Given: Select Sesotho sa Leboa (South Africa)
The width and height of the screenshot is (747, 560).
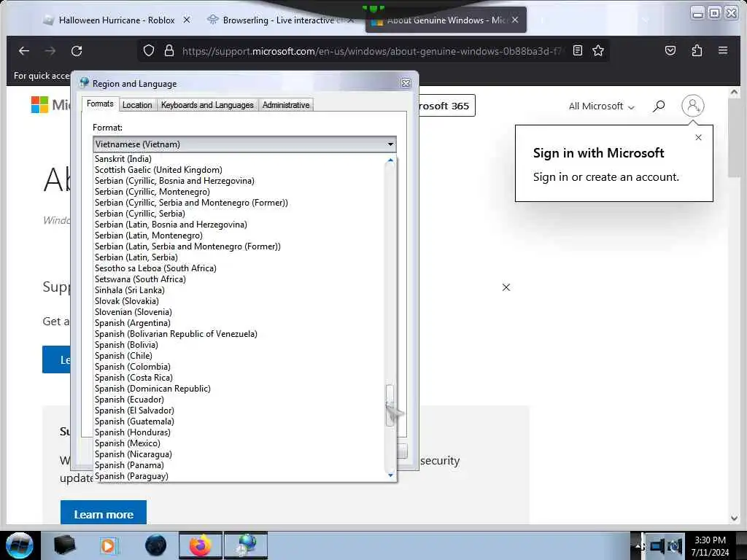Looking at the screenshot, I should (240, 268).
